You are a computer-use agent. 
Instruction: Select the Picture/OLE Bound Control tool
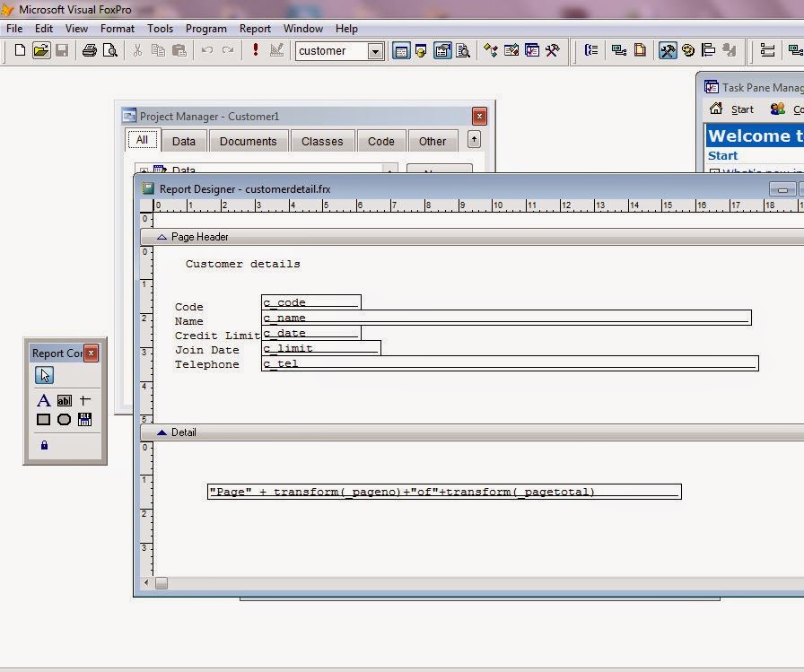pyautogui.click(x=85, y=420)
